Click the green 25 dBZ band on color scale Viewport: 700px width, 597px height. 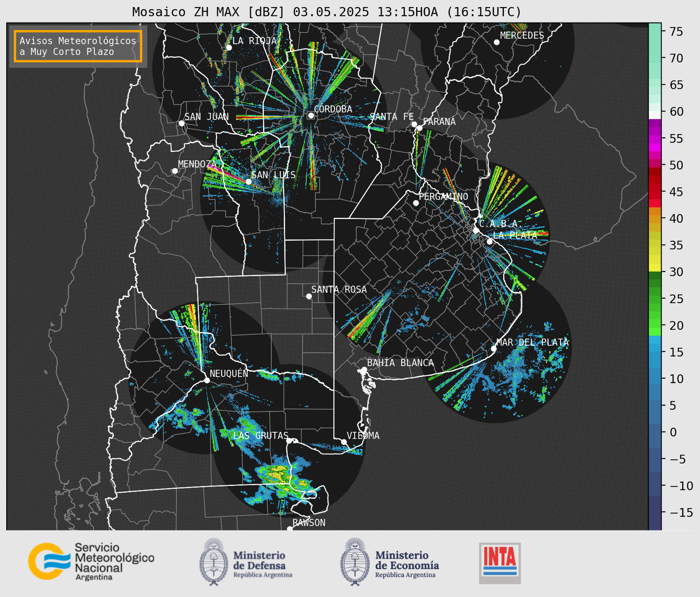pyautogui.click(x=655, y=299)
